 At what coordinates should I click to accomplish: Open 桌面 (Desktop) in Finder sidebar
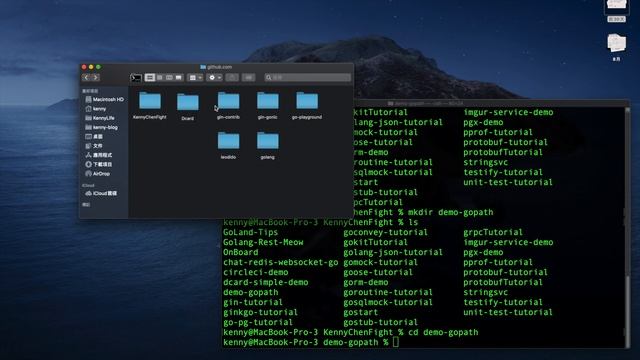tap(94, 137)
